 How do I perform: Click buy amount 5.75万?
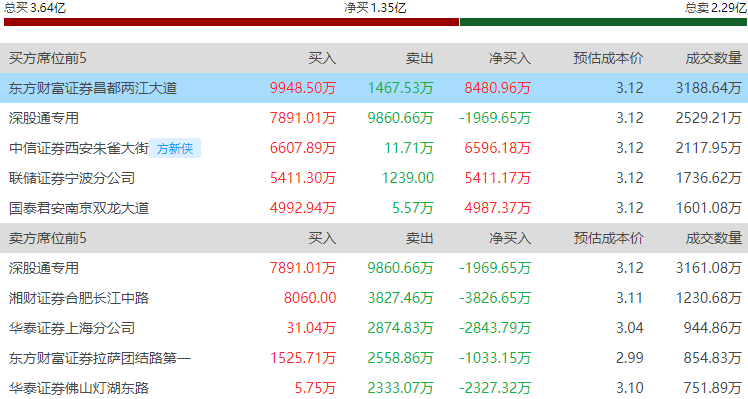pos(315,388)
